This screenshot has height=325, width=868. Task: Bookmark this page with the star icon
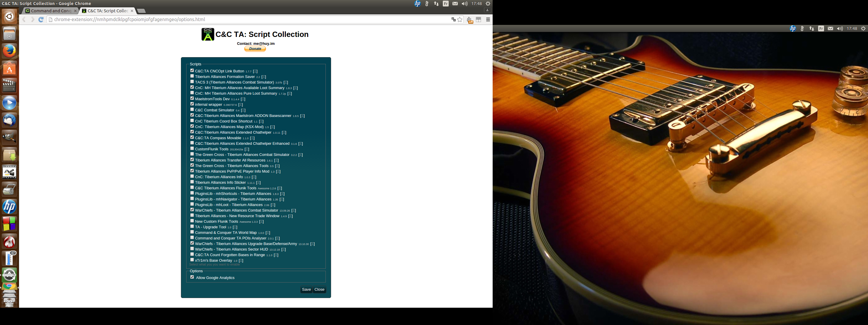[460, 20]
